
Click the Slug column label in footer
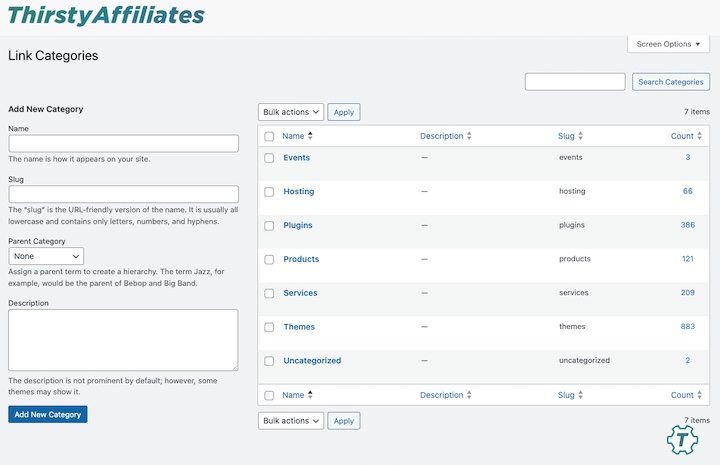566,395
